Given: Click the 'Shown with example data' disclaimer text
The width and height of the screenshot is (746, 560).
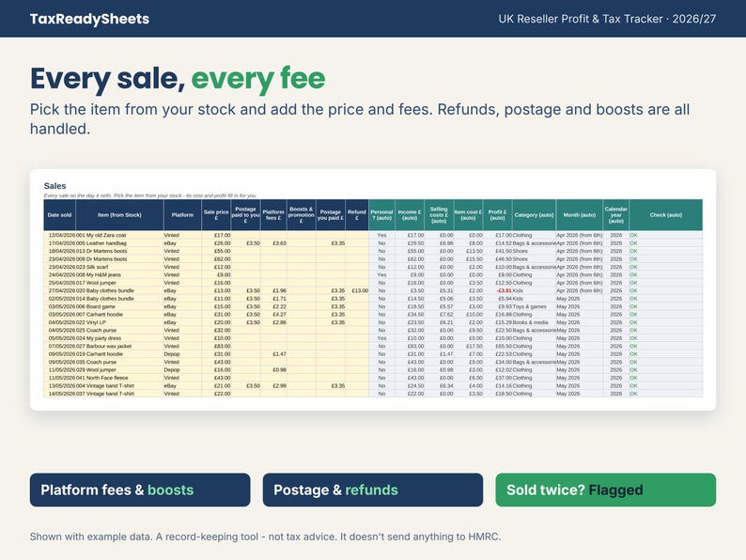Looking at the screenshot, I should pyautogui.click(x=265, y=537).
